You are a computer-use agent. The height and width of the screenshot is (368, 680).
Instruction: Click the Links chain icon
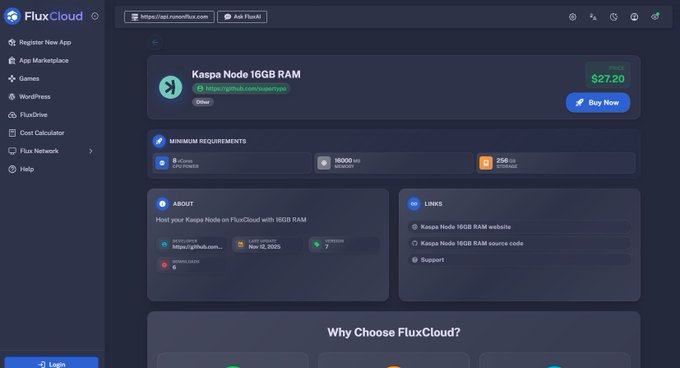414,204
